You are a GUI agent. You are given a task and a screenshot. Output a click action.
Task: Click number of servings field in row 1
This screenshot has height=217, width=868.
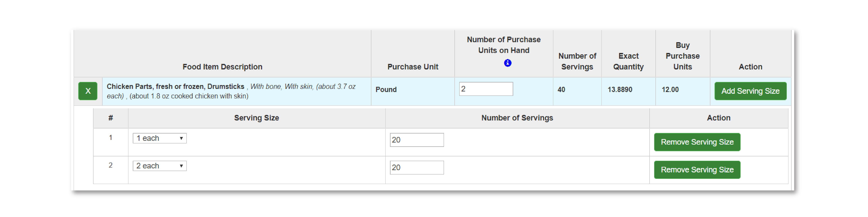pos(417,140)
